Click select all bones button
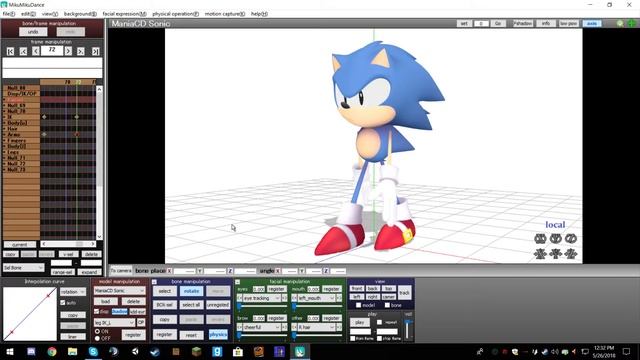Viewport: 640px width, 360px height. point(191,305)
